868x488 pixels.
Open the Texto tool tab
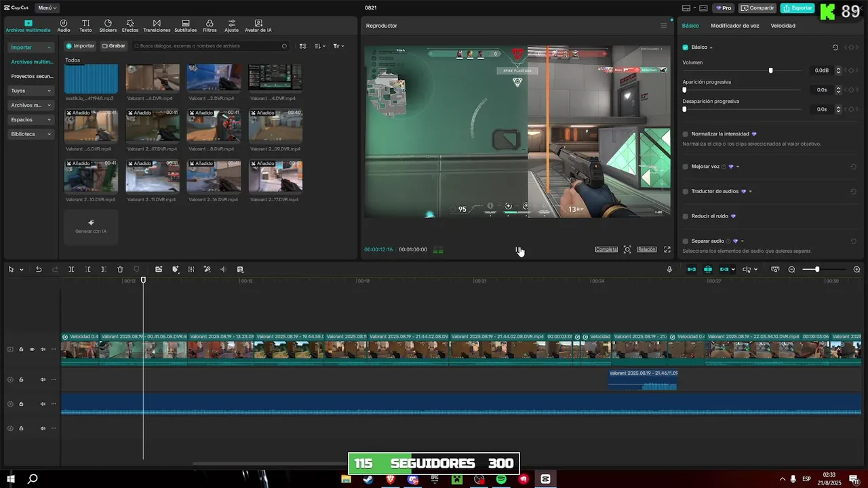click(85, 26)
